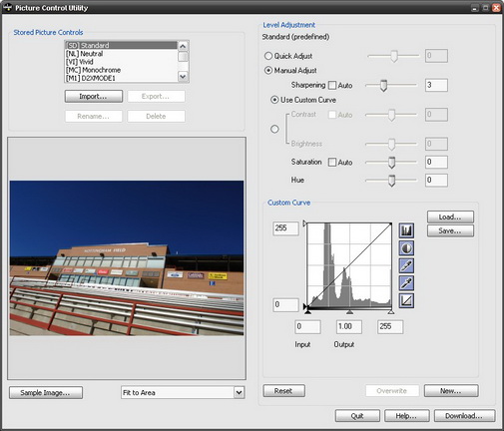Click the histogram display icon

point(406,230)
